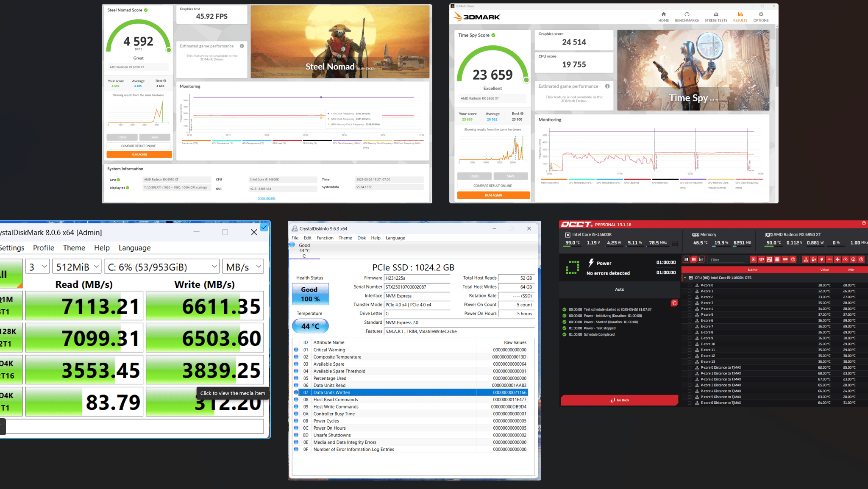The width and height of the screenshot is (868, 489).
Task: Open the help icon in OCCT's red title bar
Action: (x=864, y=223)
